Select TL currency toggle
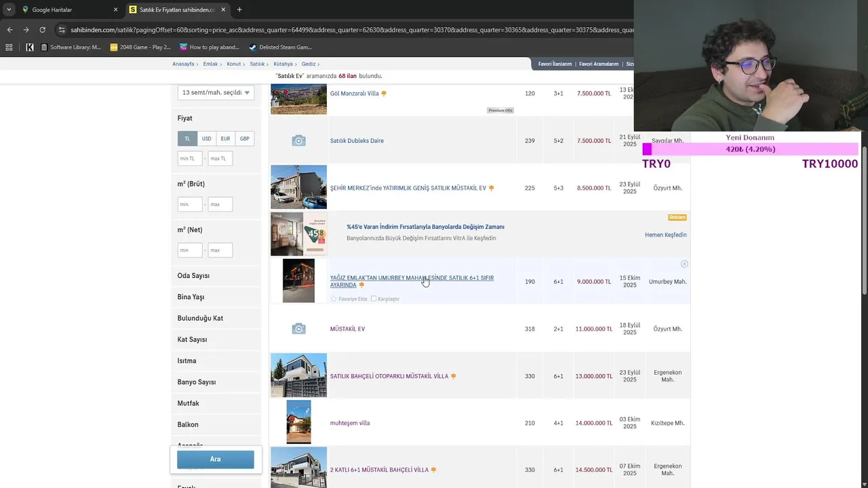Screen dimensions: 868x488 point(187,138)
